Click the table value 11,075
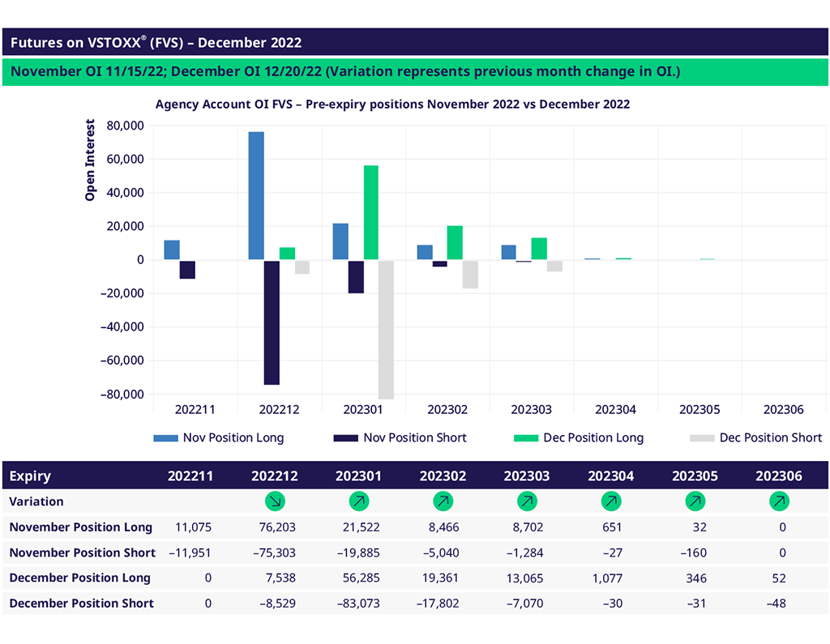Screen dimensions: 830x644 (x=193, y=527)
